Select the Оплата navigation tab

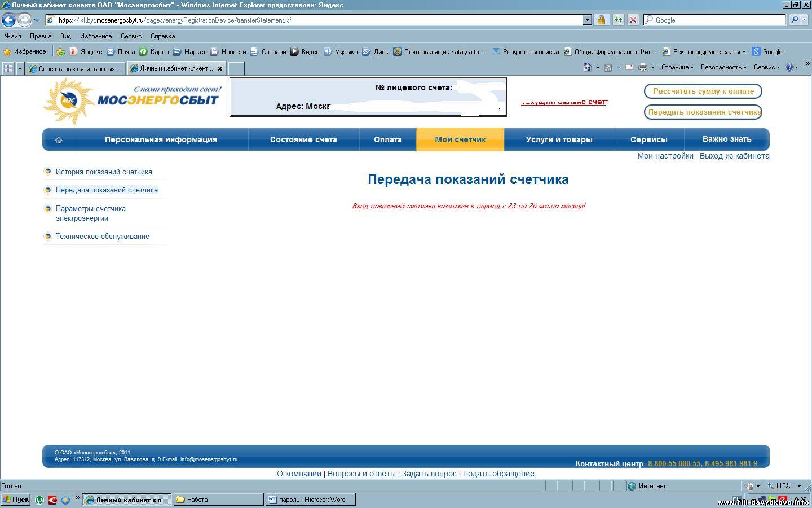(x=388, y=139)
